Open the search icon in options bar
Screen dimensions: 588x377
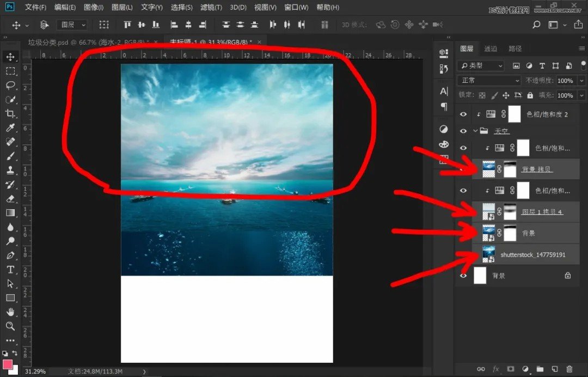tap(536, 25)
